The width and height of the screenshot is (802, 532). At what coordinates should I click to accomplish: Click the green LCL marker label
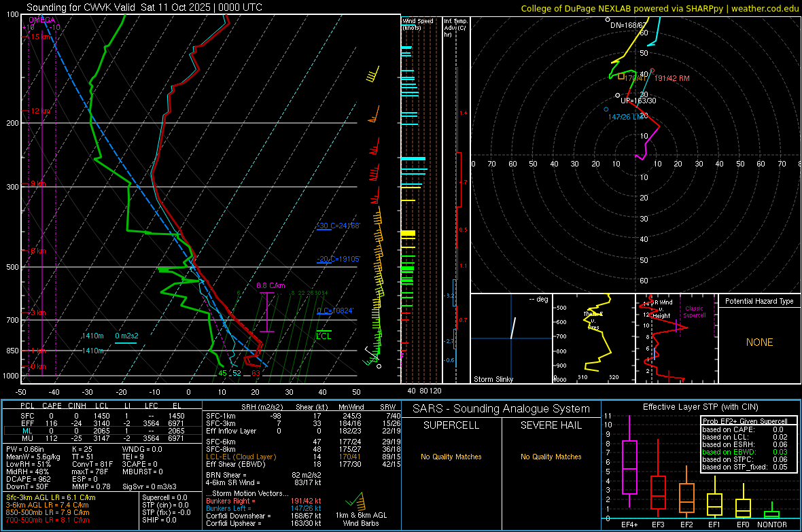click(x=324, y=336)
